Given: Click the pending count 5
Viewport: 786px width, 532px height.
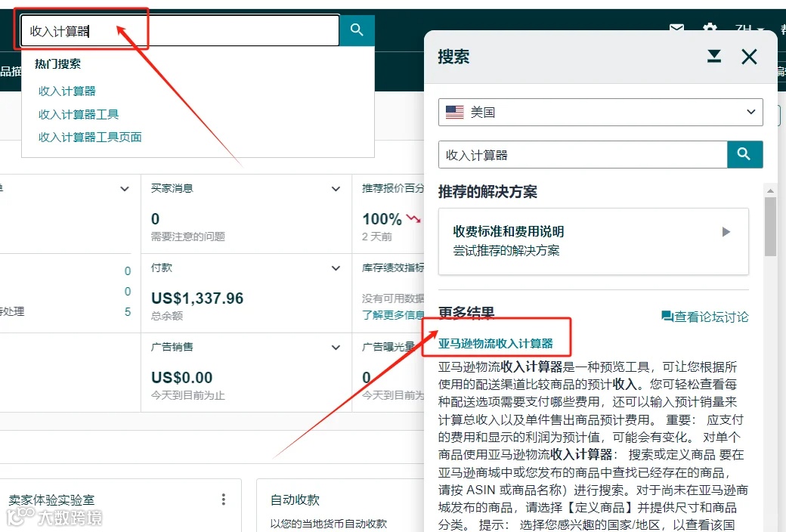Looking at the screenshot, I should 128,312.
